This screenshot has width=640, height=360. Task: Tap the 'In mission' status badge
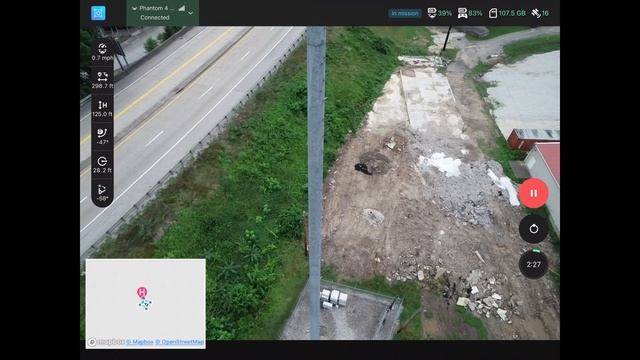tap(404, 13)
